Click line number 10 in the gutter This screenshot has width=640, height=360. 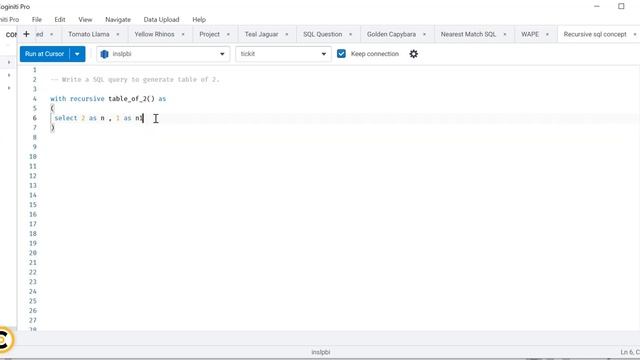33,156
